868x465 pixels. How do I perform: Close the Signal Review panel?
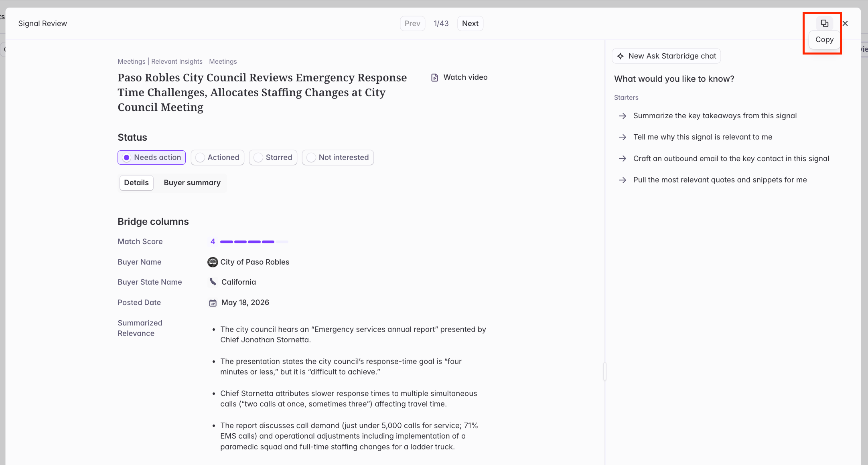click(845, 23)
